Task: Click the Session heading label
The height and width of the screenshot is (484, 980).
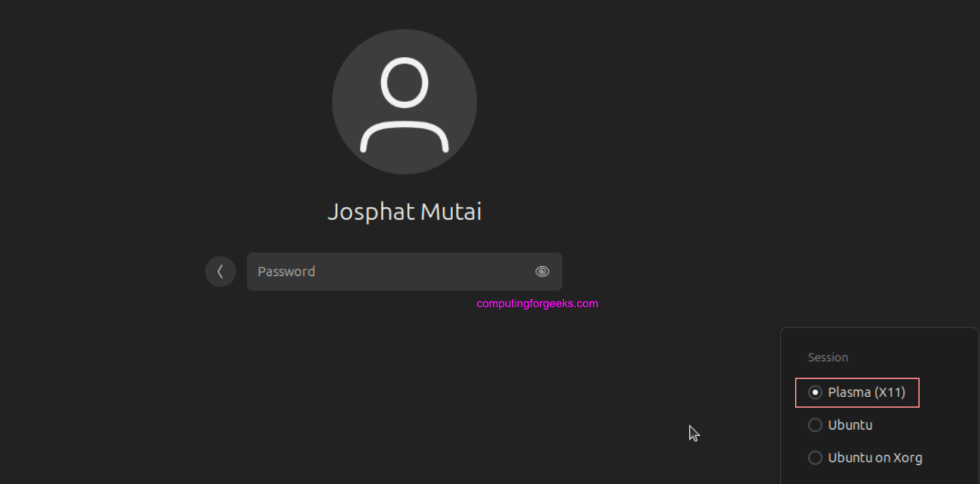Action: coord(828,357)
